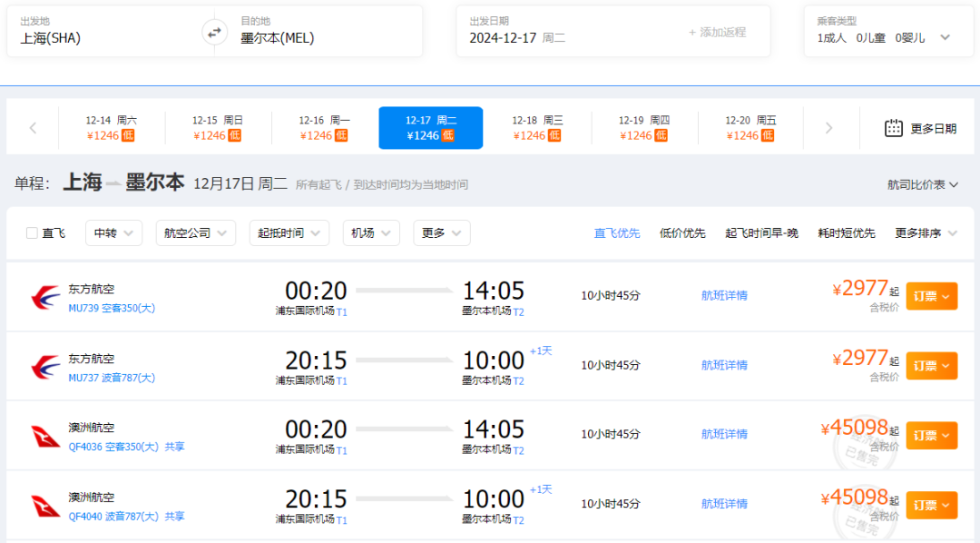Swap departure and destination cities icon
The width and height of the screenshot is (980, 543).
click(x=214, y=32)
